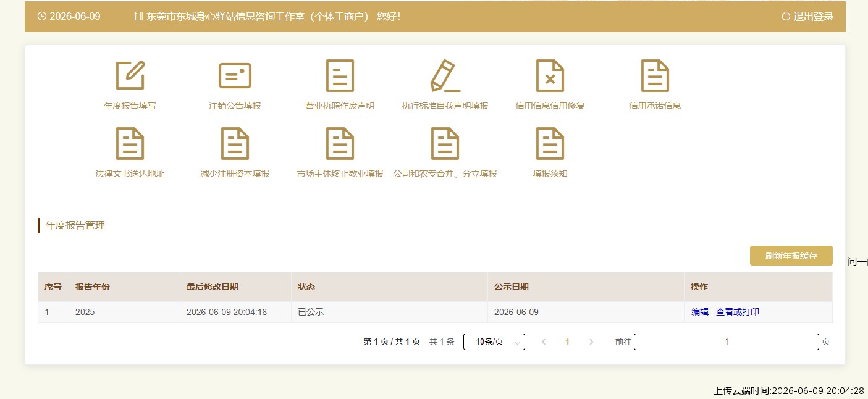Click the 信用信息信用修复 icon

[x=550, y=75]
